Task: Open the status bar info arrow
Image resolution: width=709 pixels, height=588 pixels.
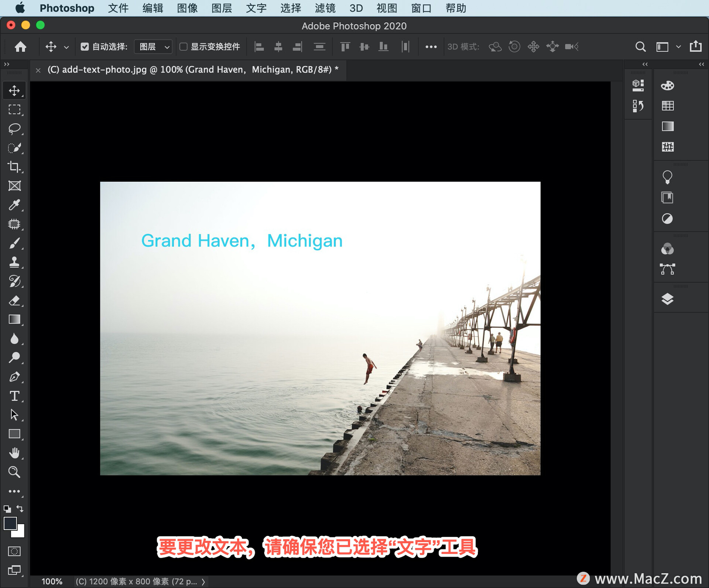Action: 203,582
